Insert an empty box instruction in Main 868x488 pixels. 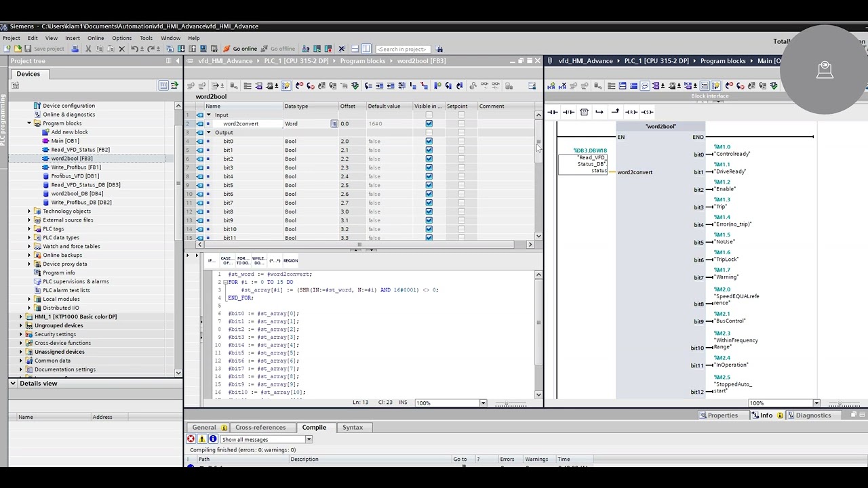(x=584, y=112)
